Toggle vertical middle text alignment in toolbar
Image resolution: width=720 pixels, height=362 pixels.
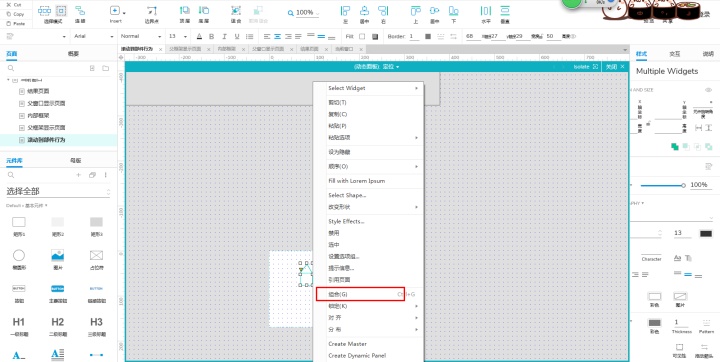pos(321,36)
